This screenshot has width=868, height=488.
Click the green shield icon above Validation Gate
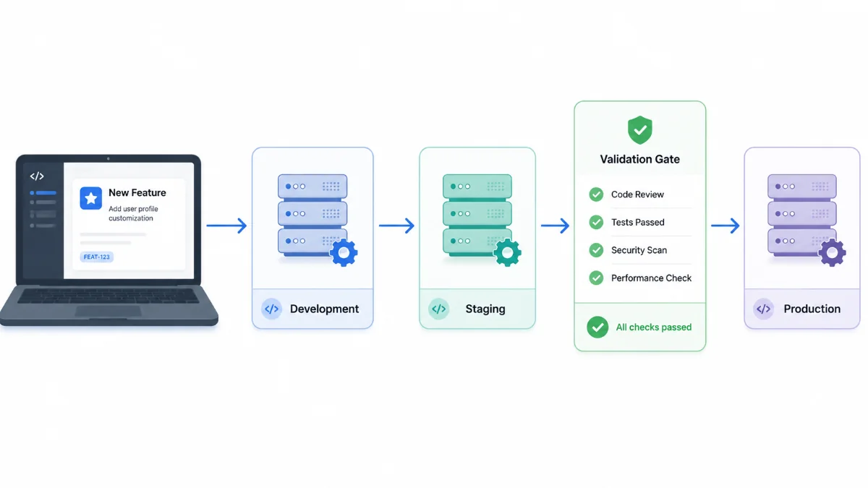point(639,130)
